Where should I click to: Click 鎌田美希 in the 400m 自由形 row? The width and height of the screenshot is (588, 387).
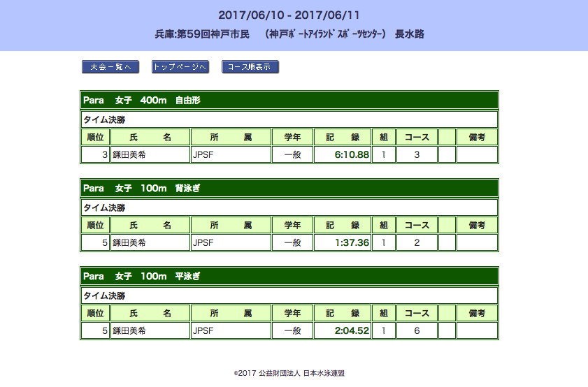click(129, 154)
